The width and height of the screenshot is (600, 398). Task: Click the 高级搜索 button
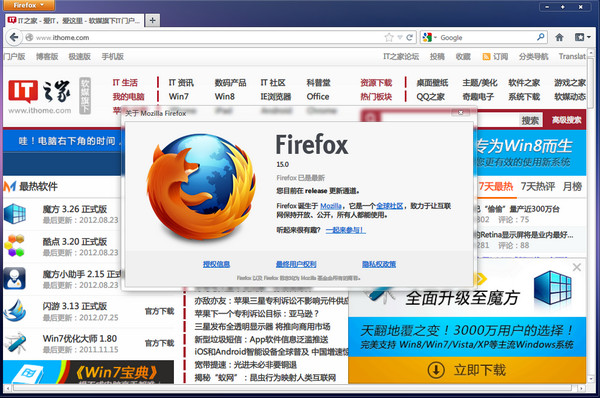pos(566,120)
